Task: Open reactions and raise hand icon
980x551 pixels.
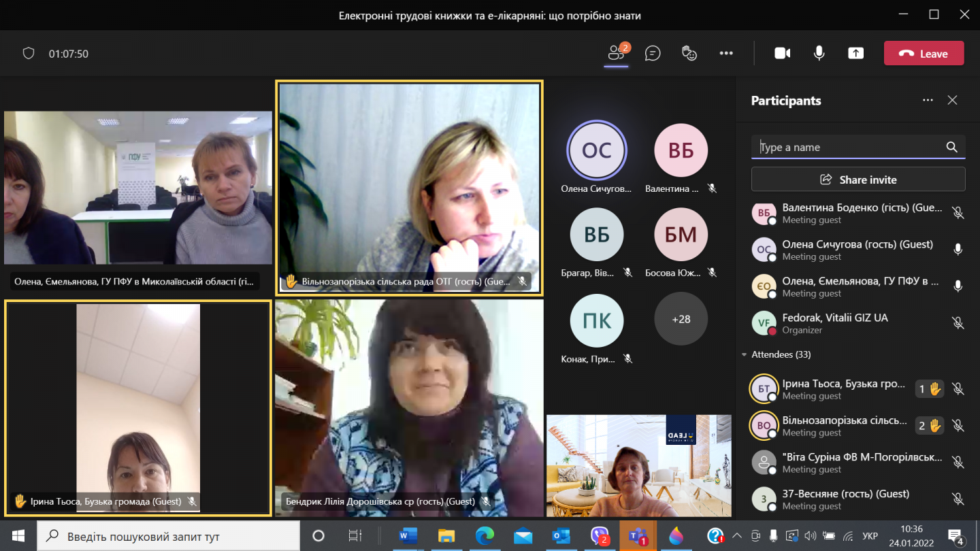Action: click(689, 53)
